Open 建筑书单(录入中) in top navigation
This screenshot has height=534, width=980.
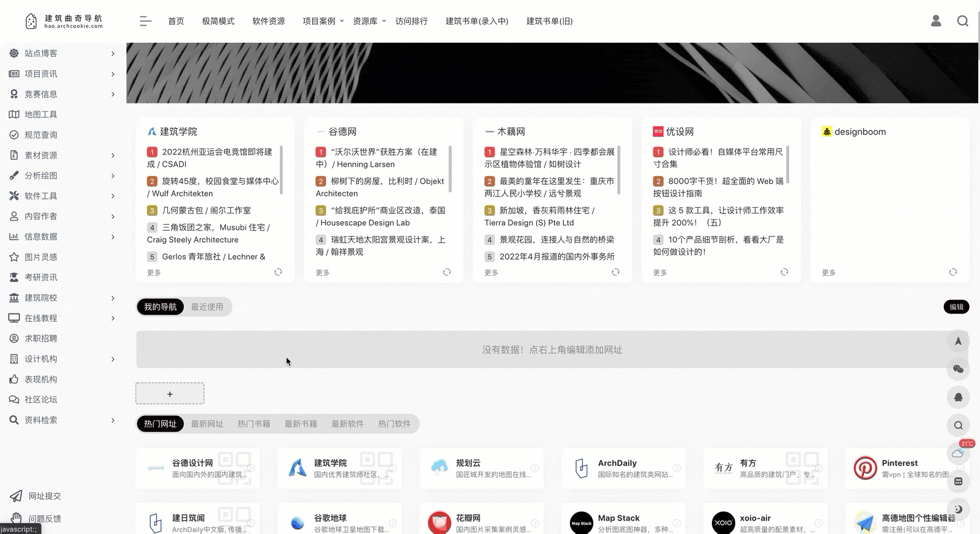(477, 21)
